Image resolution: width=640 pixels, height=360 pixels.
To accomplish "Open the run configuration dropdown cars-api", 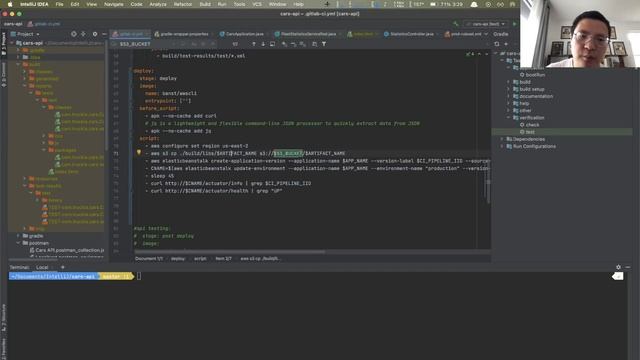I will click(x=486, y=24).
